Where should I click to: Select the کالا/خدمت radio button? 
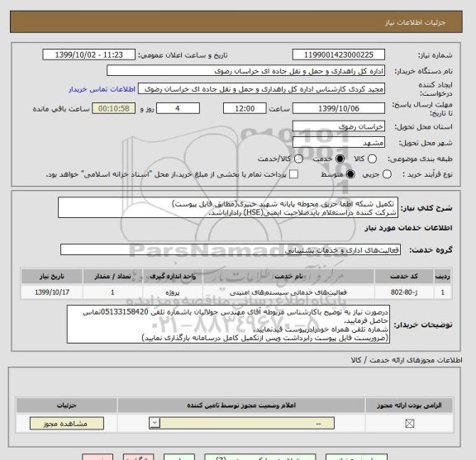pyautogui.click(x=298, y=159)
